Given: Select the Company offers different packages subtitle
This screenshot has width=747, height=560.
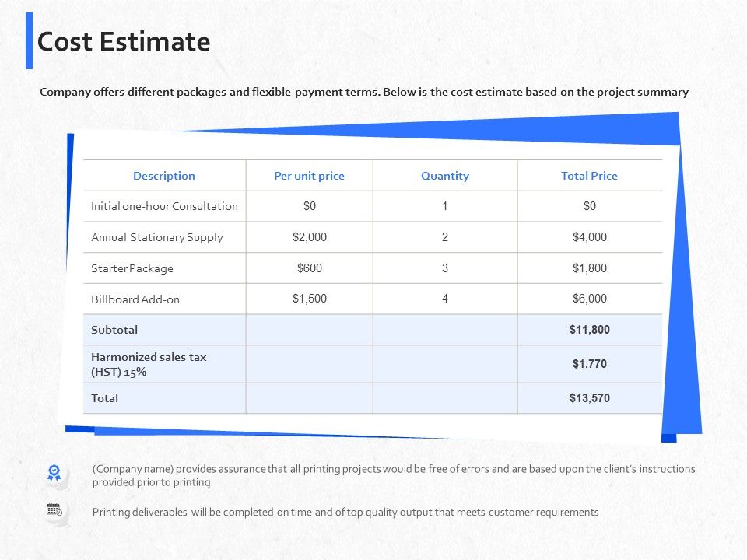Looking at the screenshot, I should coord(364,92).
